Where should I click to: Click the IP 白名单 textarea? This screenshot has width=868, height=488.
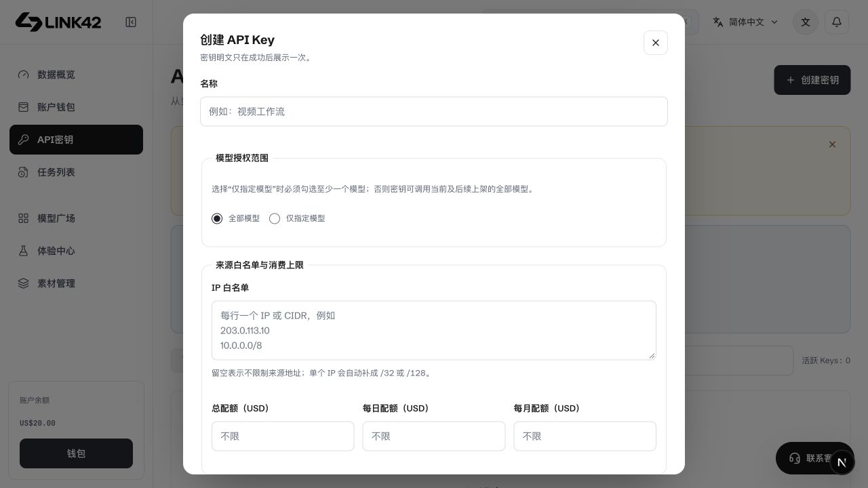434,330
